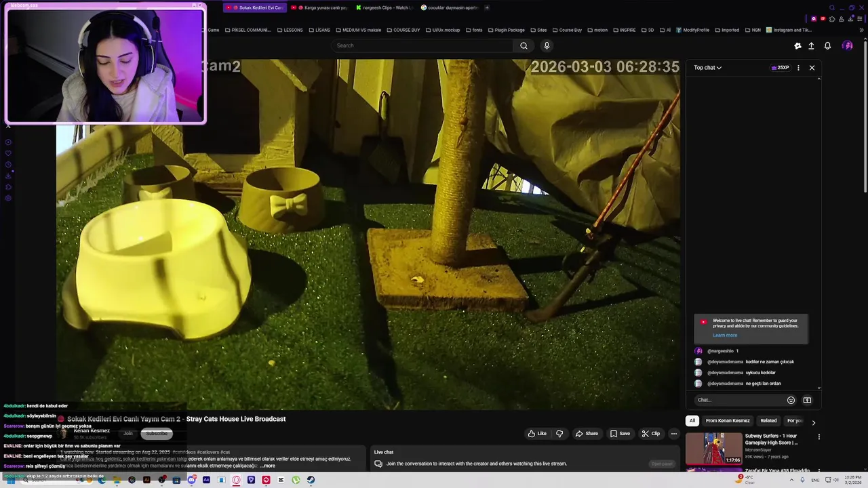Open After Effects from the taskbar

point(206,480)
